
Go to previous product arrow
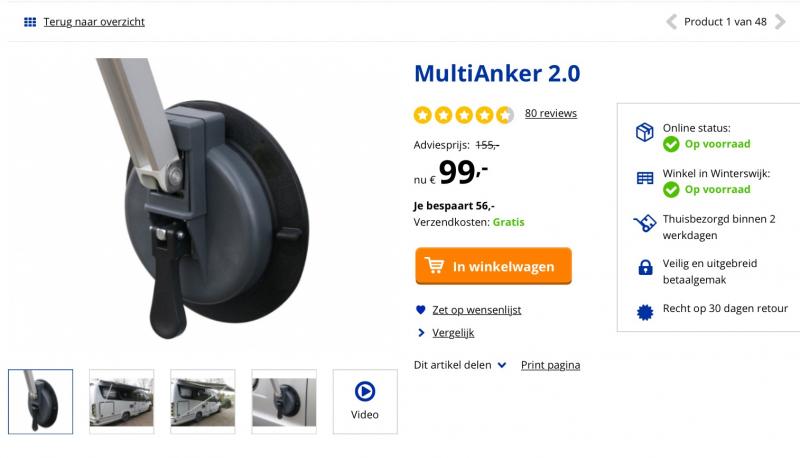tap(671, 22)
